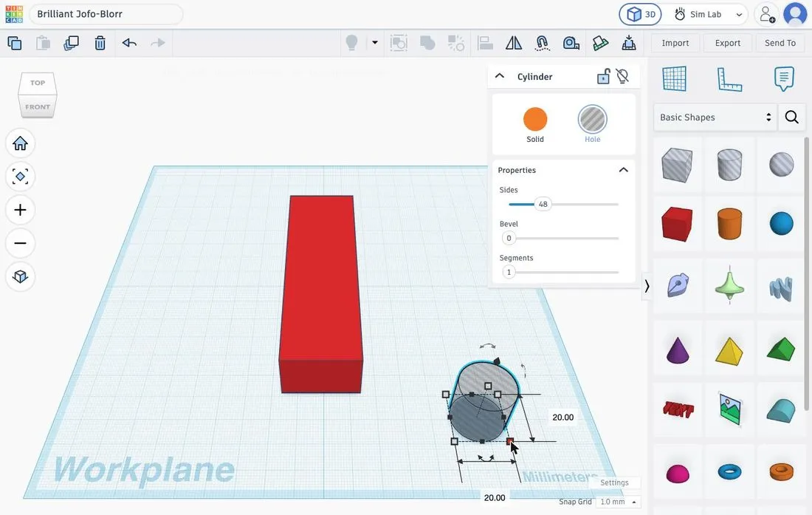Select the Ruler tool
This screenshot has height=515, width=812.
(x=729, y=79)
